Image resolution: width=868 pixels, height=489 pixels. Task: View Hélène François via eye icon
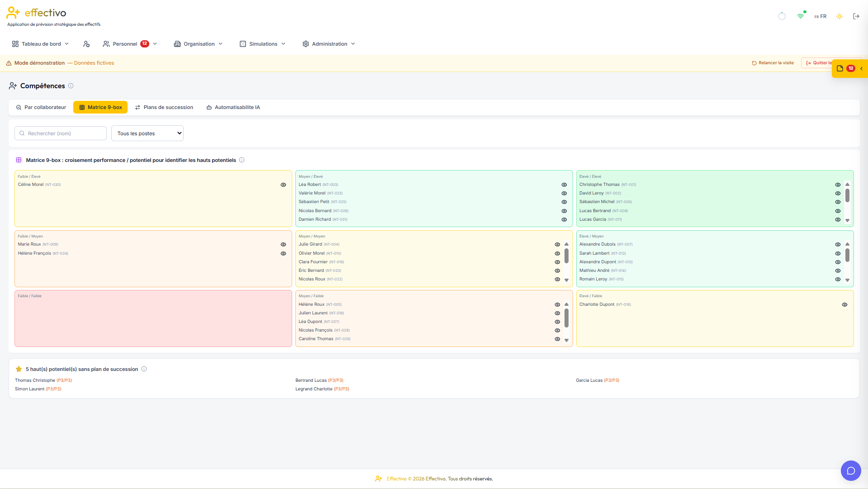click(283, 254)
